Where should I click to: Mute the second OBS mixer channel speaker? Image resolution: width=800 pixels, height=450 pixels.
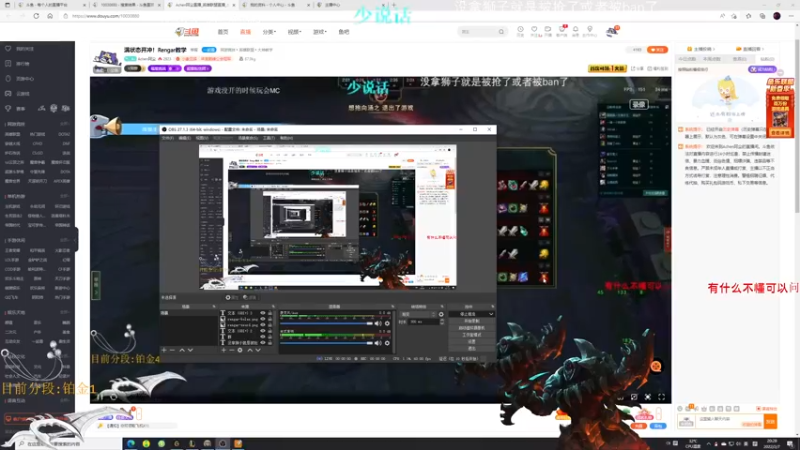[x=378, y=343]
